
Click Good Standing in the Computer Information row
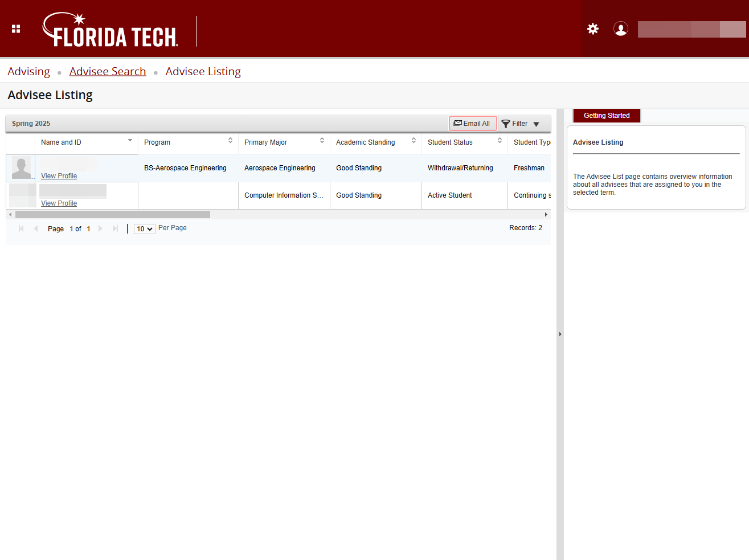click(x=359, y=195)
